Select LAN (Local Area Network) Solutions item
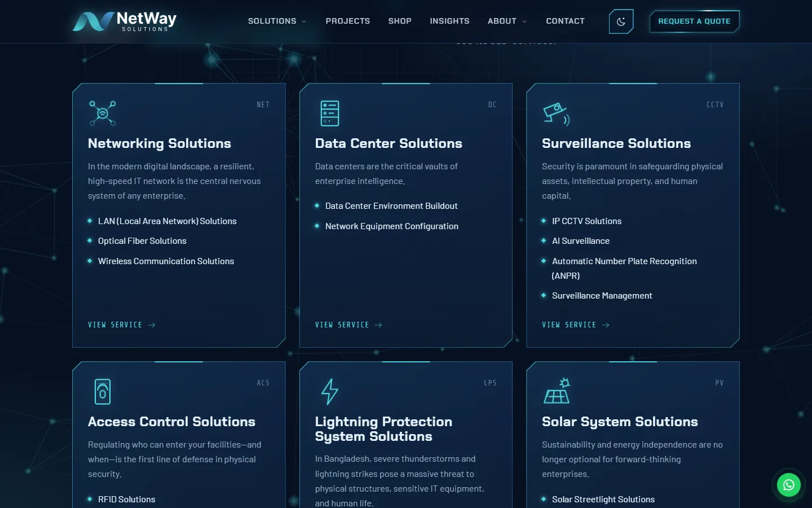Viewport: 812px width, 508px height. coord(167,221)
